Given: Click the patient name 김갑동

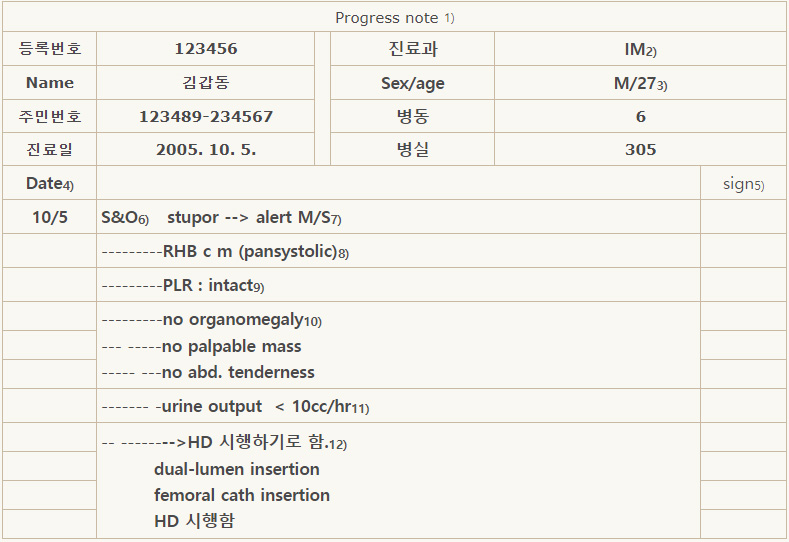Looking at the screenshot, I should [205, 82].
